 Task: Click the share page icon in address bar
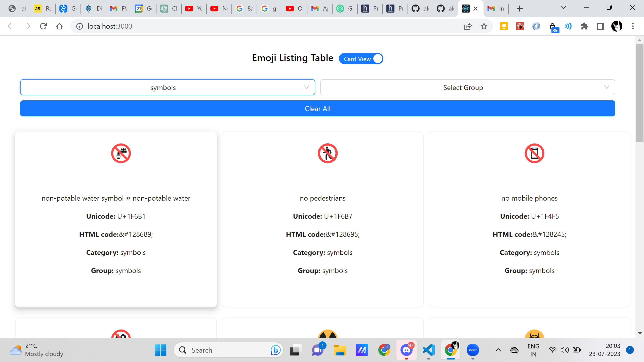[468, 26]
